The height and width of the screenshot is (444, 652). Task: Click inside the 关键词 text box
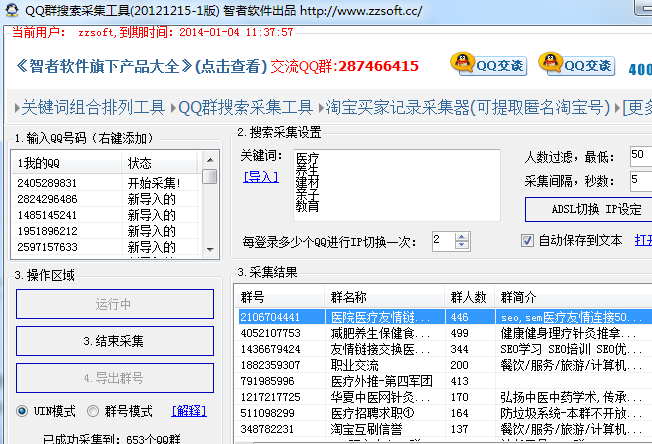tap(395, 185)
